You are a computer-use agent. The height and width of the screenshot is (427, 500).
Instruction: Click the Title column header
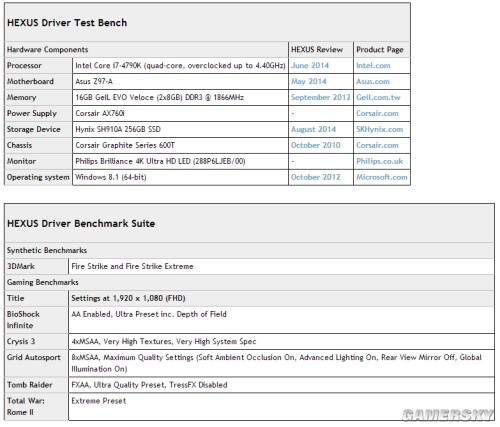point(36,298)
